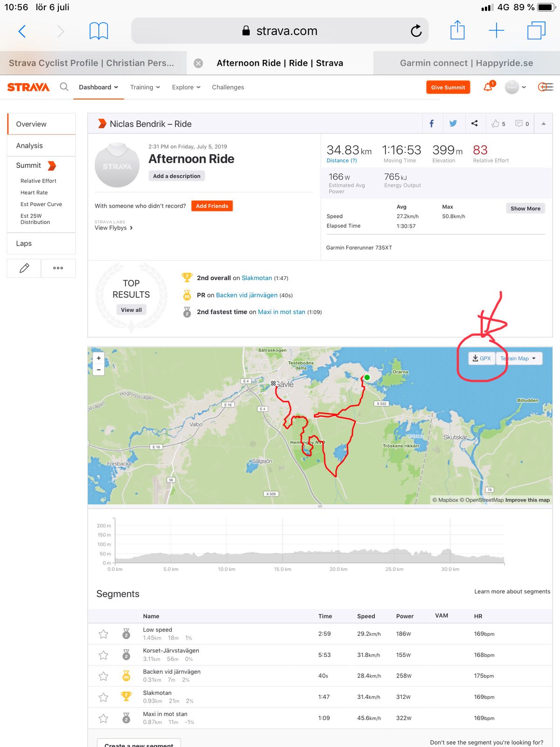Grab the map resize handle
The image size is (560, 747).
click(x=320, y=506)
